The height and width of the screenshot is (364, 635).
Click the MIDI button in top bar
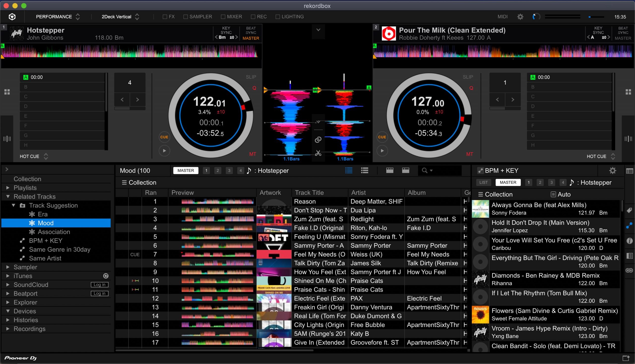coord(503,17)
